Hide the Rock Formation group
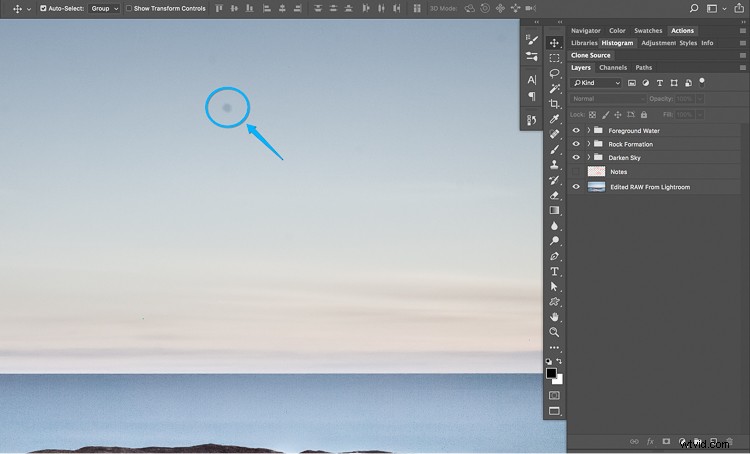The height and width of the screenshot is (454, 750). [x=576, y=144]
